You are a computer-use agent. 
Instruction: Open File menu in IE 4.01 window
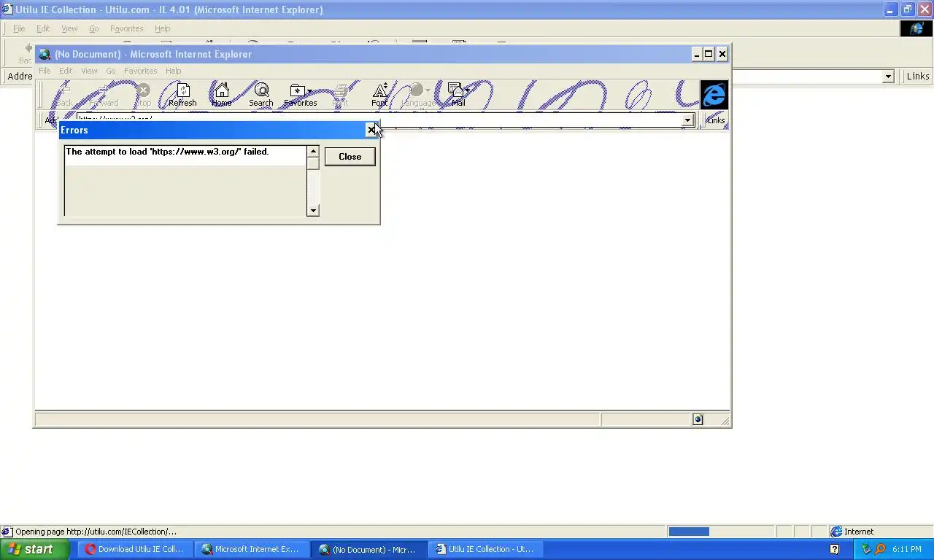pos(19,28)
